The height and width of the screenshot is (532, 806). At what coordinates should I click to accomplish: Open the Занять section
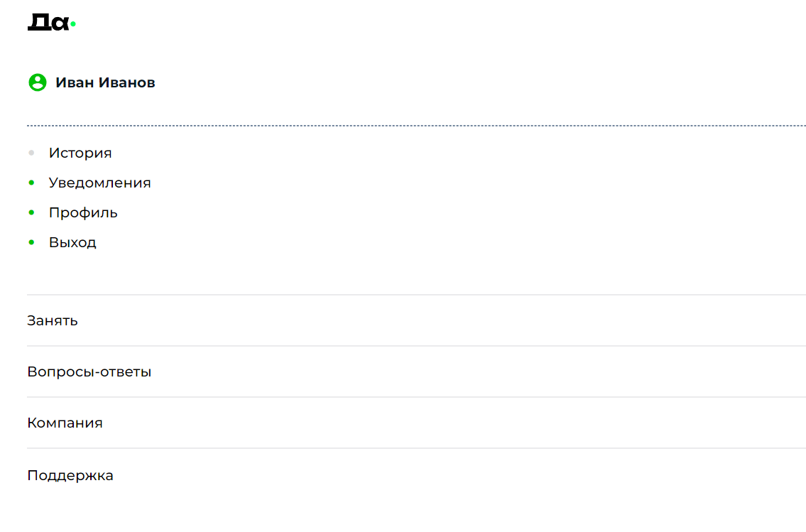coord(53,320)
